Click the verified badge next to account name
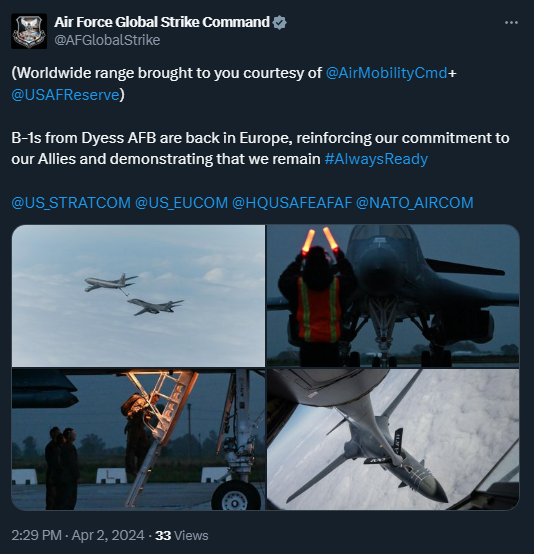 point(280,23)
